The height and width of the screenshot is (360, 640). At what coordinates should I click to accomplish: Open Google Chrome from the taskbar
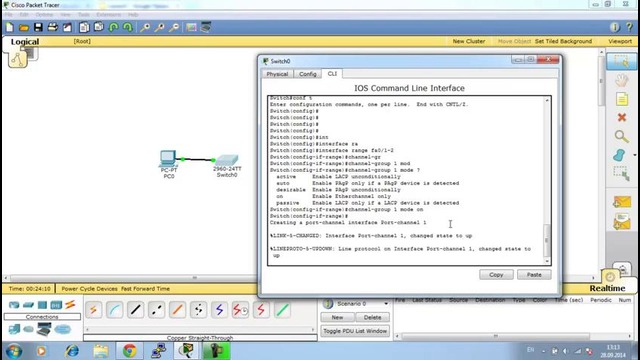pos(129,351)
